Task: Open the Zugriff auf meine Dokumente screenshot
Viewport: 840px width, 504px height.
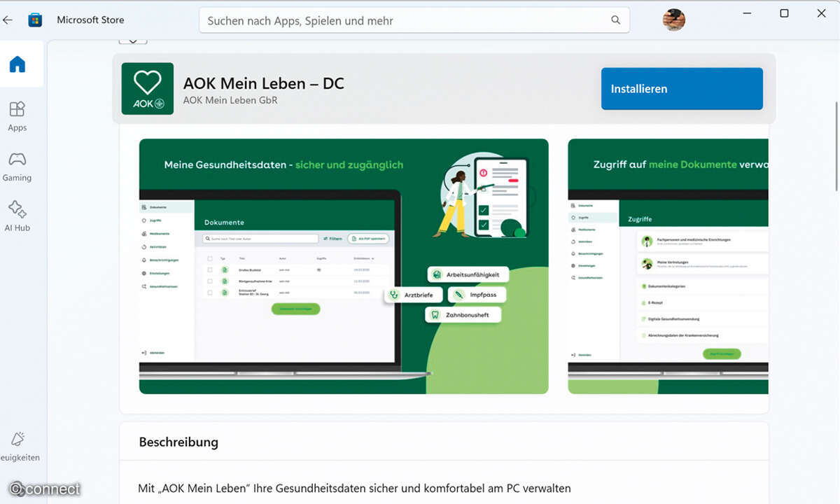Action: point(668,266)
